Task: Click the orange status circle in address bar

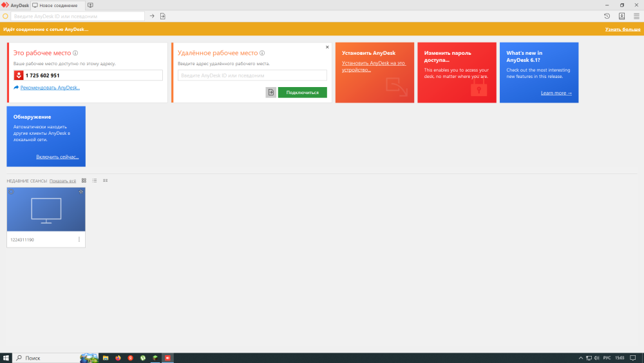Action: 5,16
